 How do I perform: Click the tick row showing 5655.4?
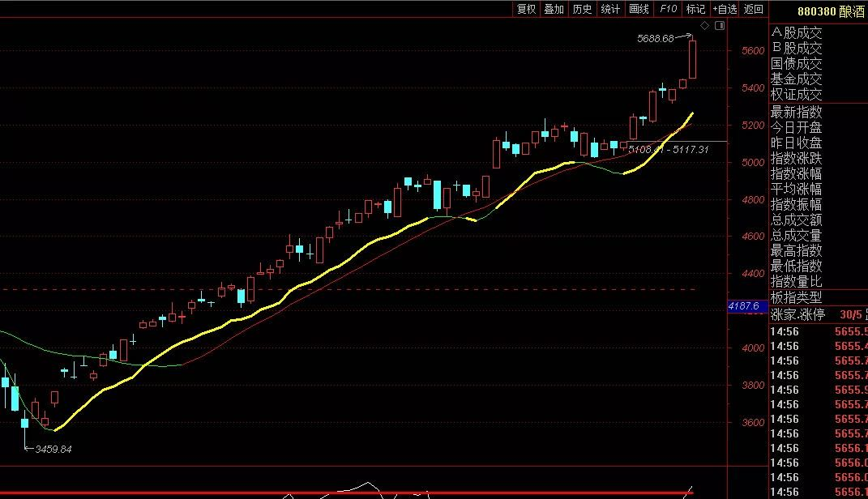click(x=819, y=346)
